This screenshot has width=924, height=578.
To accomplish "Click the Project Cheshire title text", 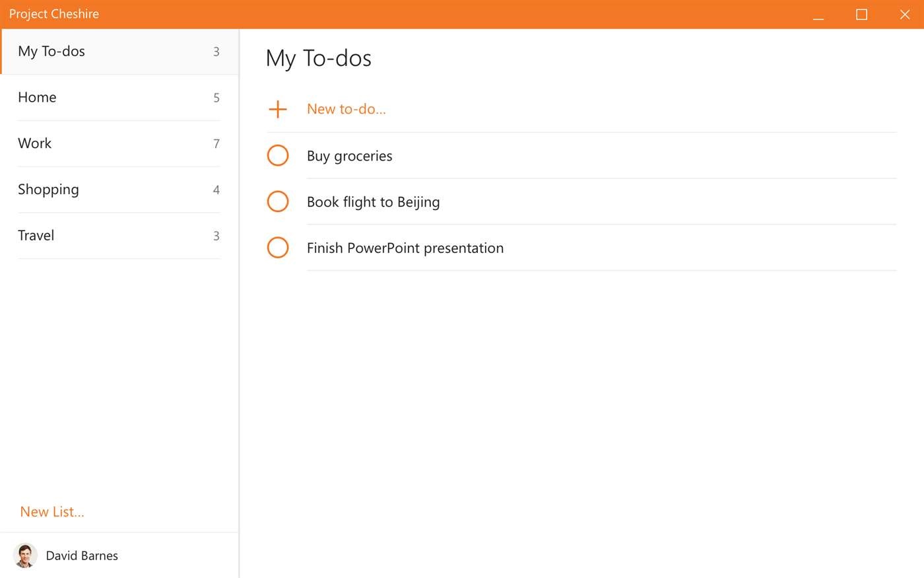I will [x=54, y=14].
